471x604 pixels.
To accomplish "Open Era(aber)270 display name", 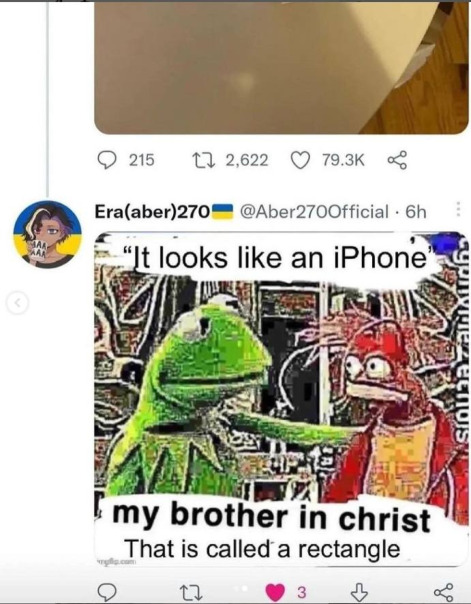I will (x=153, y=211).
